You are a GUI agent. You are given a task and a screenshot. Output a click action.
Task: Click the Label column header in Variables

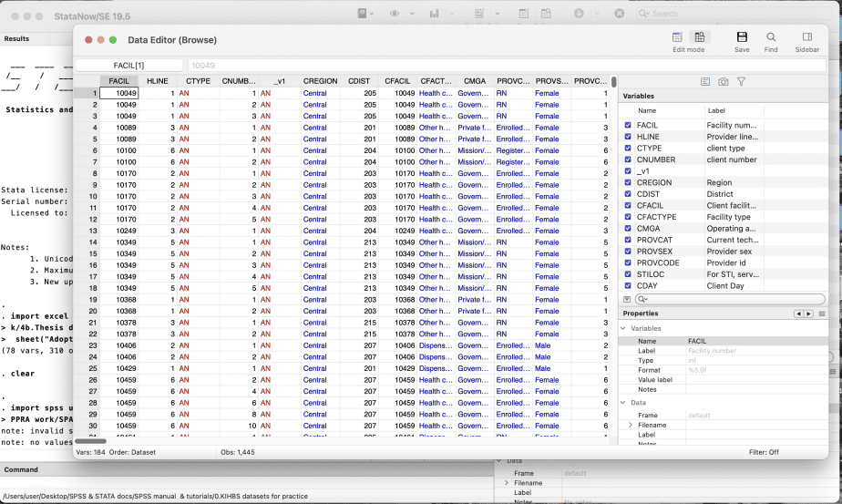pos(717,110)
